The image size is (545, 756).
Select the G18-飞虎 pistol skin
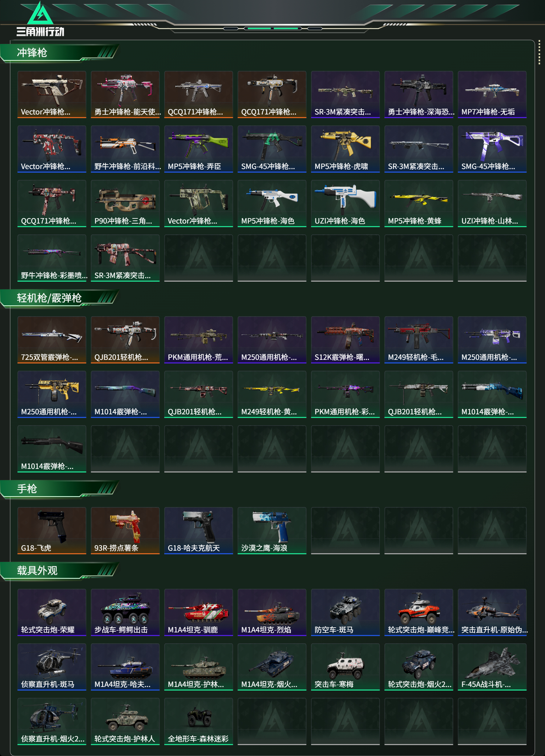(x=52, y=531)
